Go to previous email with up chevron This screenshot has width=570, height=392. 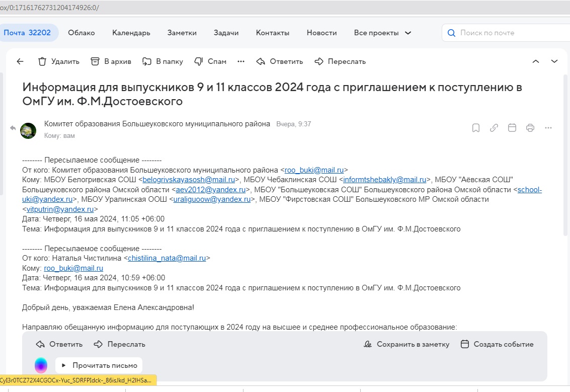pos(535,61)
